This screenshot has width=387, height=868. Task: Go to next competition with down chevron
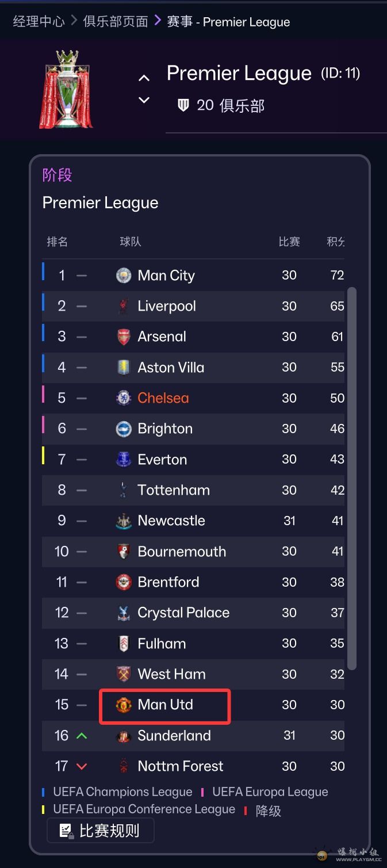(x=144, y=100)
